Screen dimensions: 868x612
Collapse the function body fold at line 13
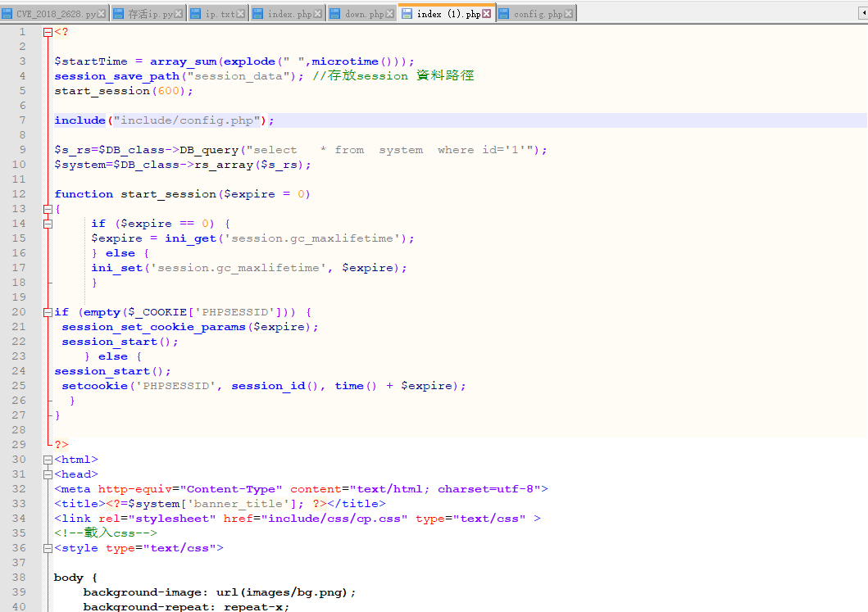48,209
